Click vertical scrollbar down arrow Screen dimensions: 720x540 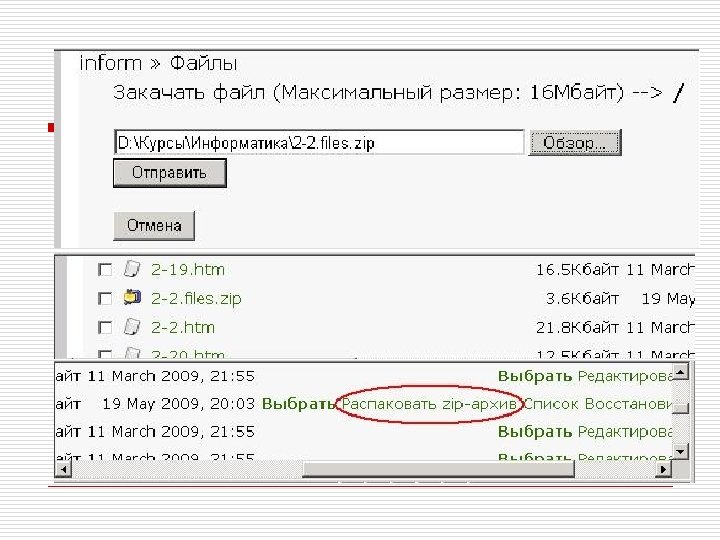coord(681,450)
